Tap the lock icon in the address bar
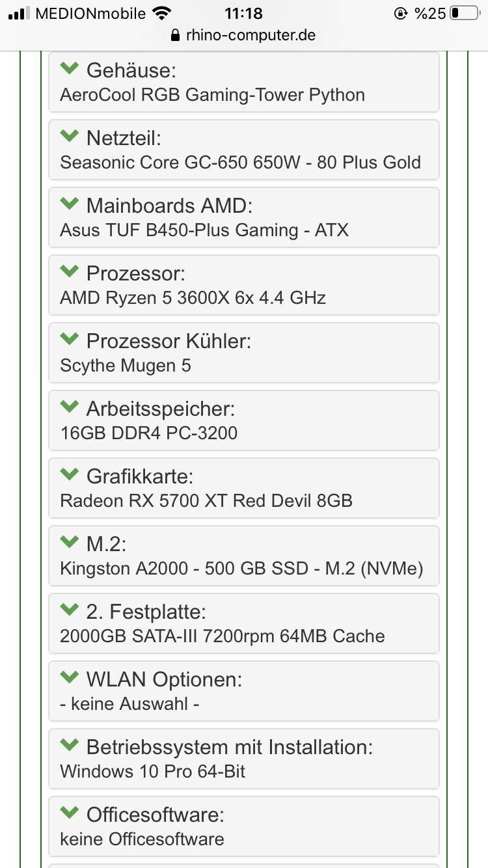The image size is (488, 868). 174,35
